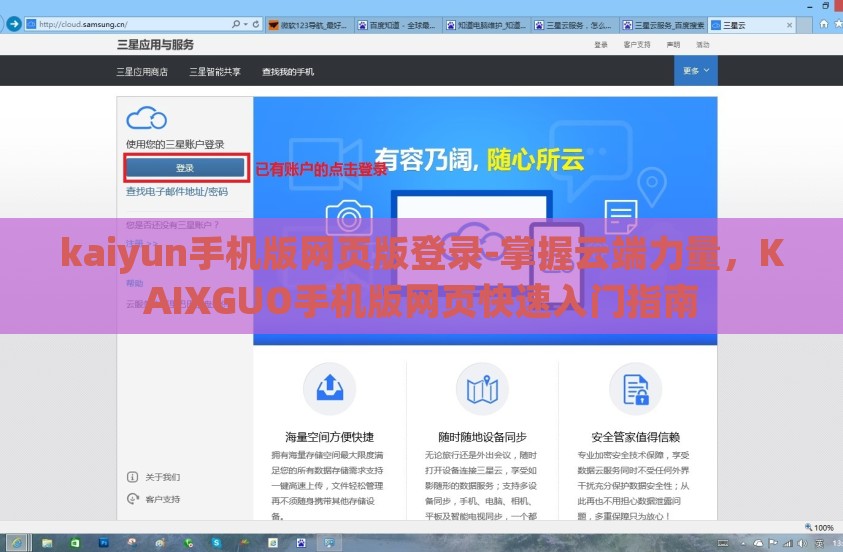
Task: Open 三星应用商店 in the navigation bar
Action: click(142, 71)
